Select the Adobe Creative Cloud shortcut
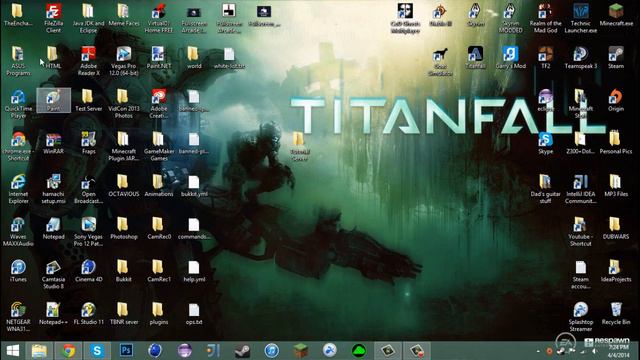 pyautogui.click(x=159, y=104)
